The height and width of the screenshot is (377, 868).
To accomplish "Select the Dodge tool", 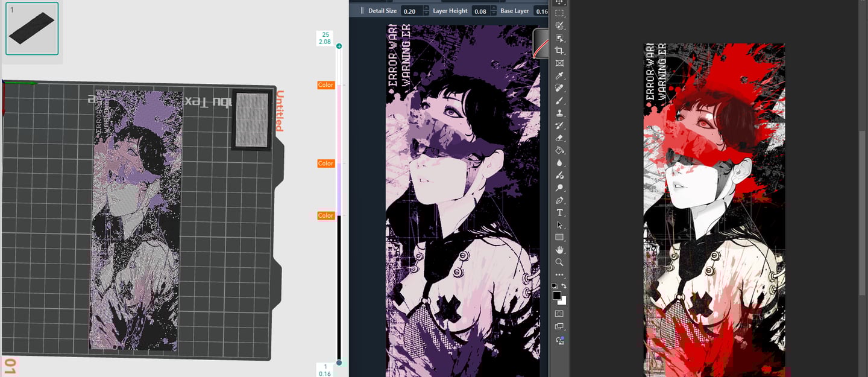I will click(559, 176).
